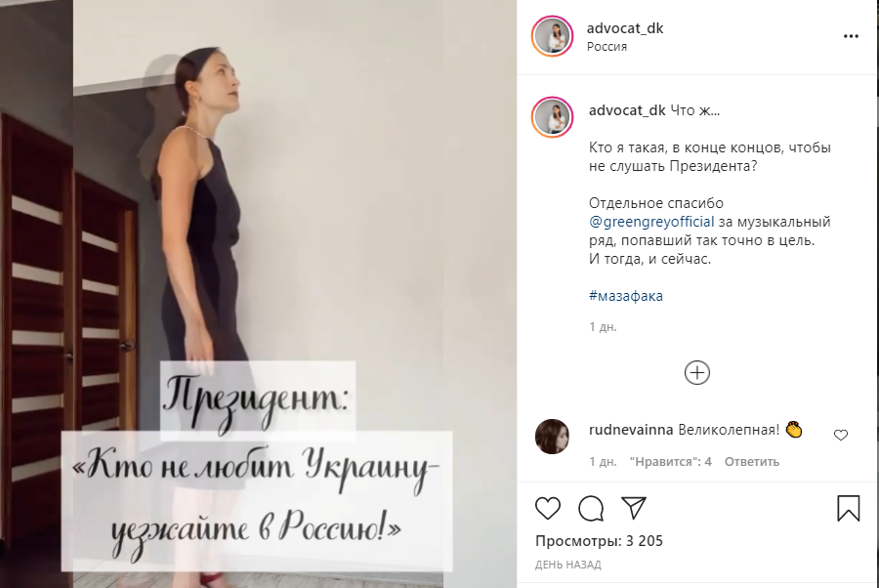Share post via paper plane icon
Screen dimensions: 879x588
[634, 507]
